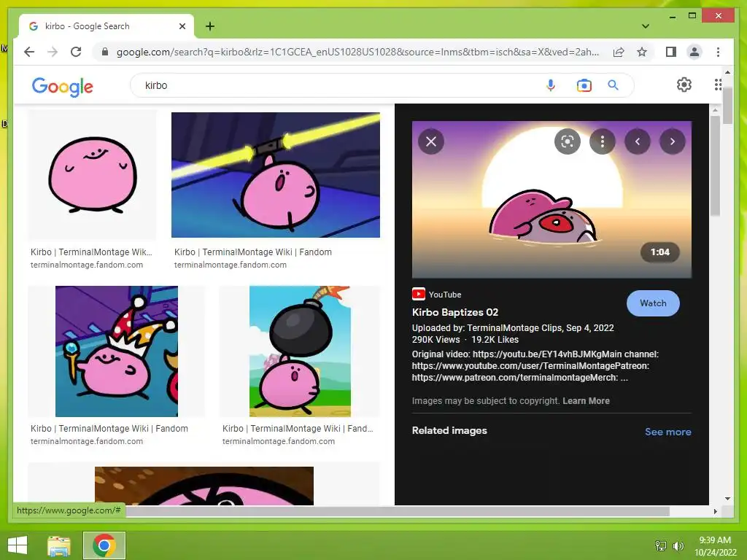Start voice search with the microphone icon
Screen dimensions: 747x560
pos(550,85)
